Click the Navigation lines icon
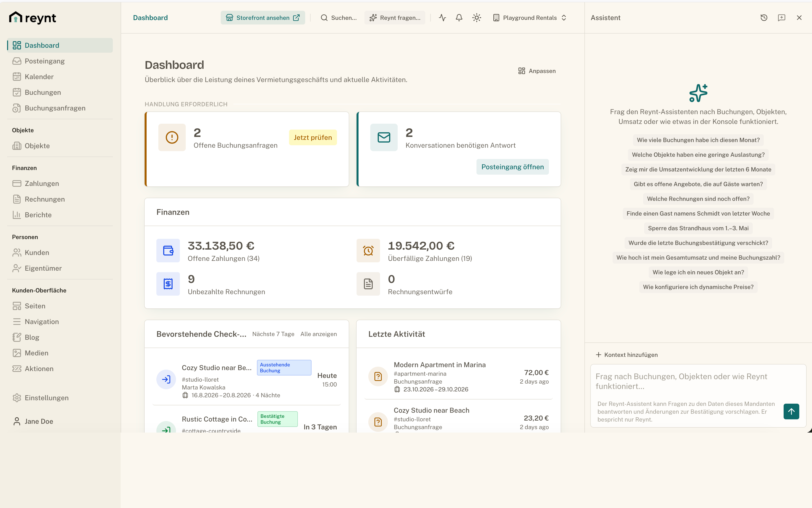This screenshot has width=812, height=508. click(x=17, y=322)
